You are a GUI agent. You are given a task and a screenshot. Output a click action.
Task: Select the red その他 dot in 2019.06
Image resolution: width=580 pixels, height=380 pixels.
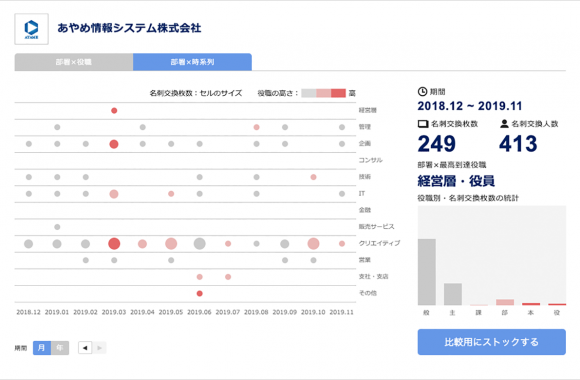(199, 293)
